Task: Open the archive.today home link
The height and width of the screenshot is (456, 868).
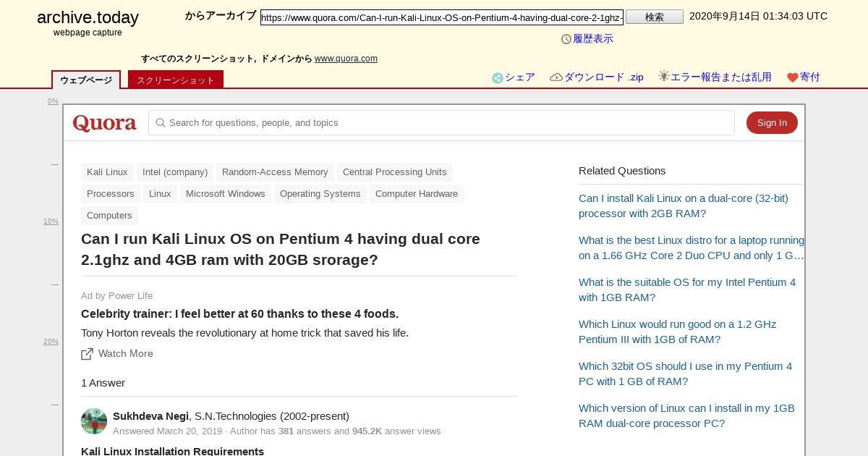Action: (x=88, y=18)
